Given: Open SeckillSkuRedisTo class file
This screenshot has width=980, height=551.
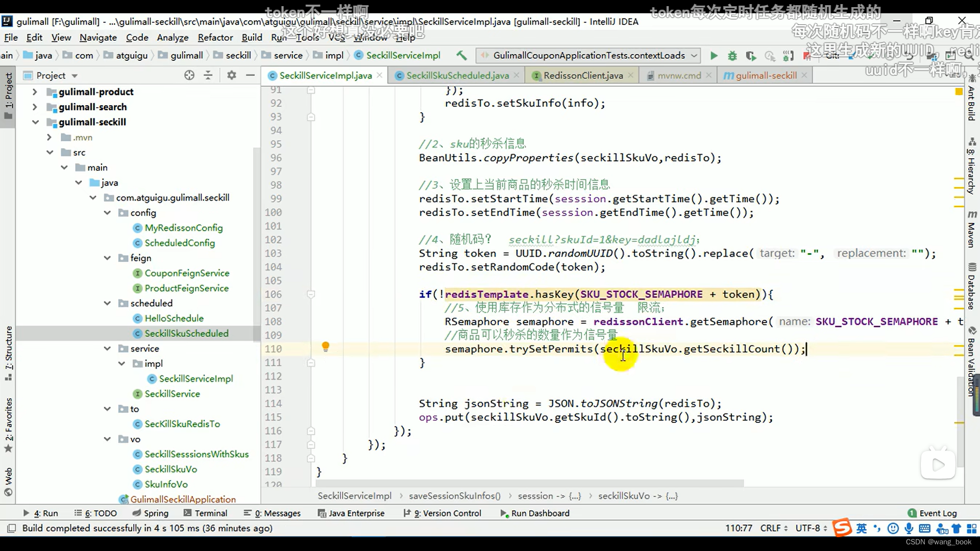Looking at the screenshot, I should pyautogui.click(x=182, y=424).
